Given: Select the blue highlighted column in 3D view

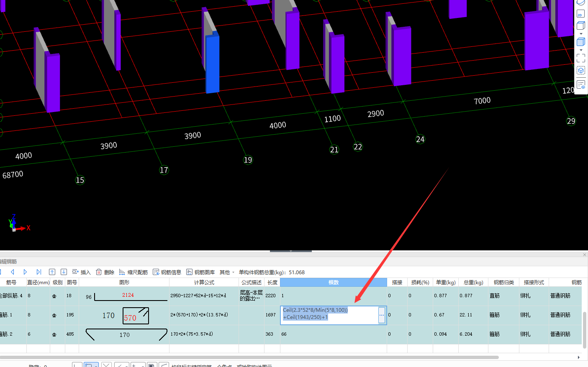Looking at the screenshot, I should [x=213, y=63].
